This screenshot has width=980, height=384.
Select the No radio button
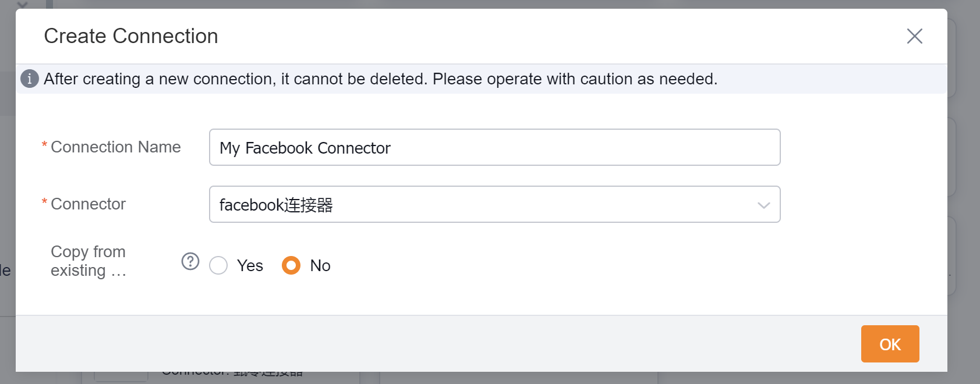pos(291,265)
